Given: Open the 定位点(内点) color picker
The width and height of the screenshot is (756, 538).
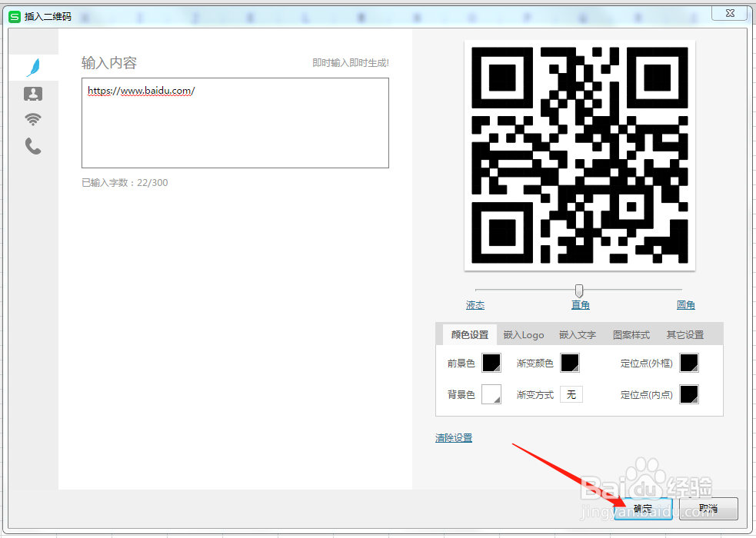Looking at the screenshot, I should click(x=689, y=394).
